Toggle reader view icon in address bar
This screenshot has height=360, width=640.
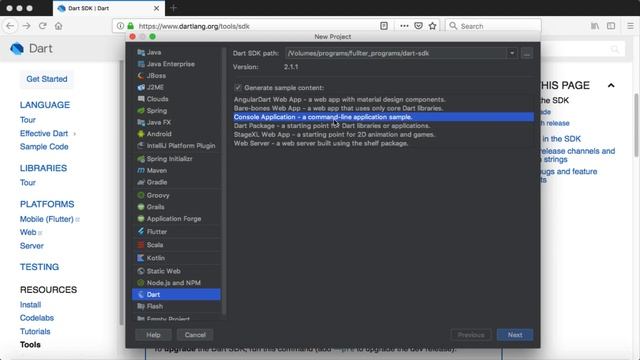pos(384,26)
